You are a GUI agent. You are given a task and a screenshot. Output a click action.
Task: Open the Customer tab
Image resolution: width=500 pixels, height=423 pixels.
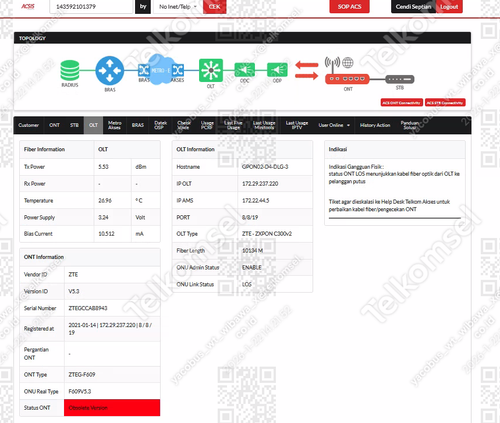[x=29, y=125]
